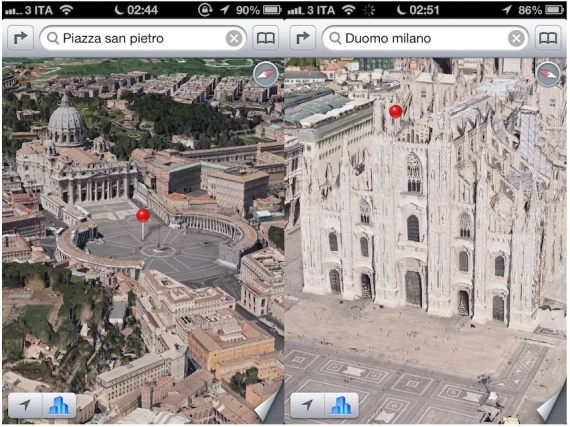The image size is (570, 427).
Task: Open bookmarks in the left map screen
Action: click(265, 38)
